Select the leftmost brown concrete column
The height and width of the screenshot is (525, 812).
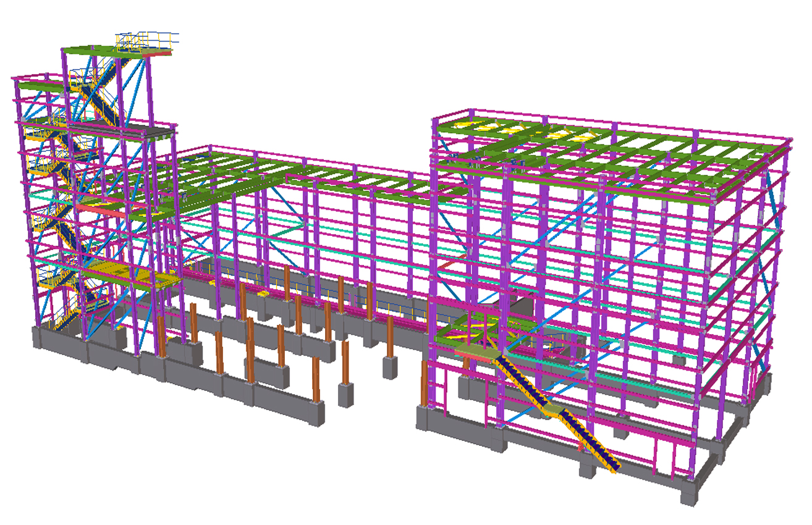click(162, 337)
